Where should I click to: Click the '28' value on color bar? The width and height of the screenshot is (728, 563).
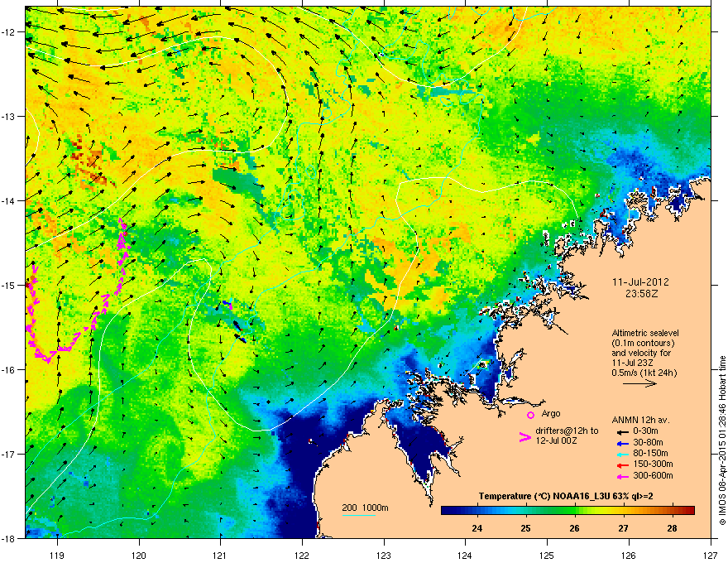673,528
